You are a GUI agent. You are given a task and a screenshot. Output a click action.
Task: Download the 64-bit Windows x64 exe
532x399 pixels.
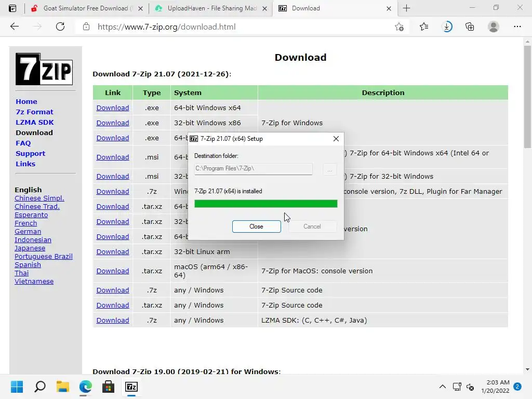tap(113, 108)
